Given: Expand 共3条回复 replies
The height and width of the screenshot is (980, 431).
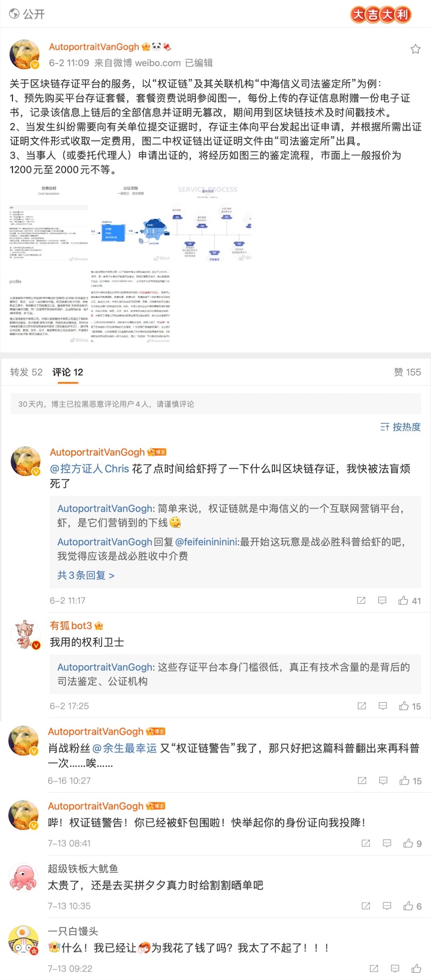Looking at the screenshot, I should coord(86,575).
